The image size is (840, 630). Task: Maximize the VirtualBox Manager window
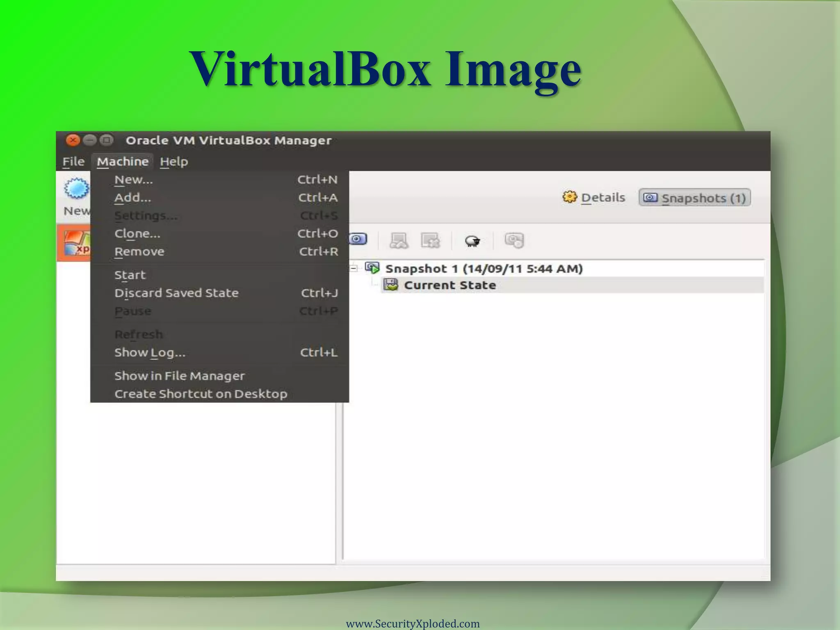click(107, 140)
